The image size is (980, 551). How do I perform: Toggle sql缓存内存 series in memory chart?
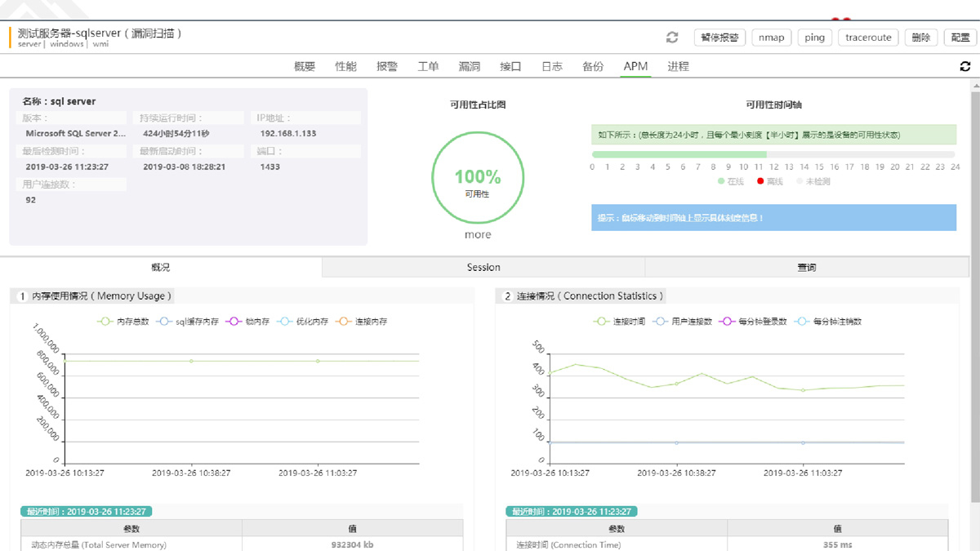188,322
